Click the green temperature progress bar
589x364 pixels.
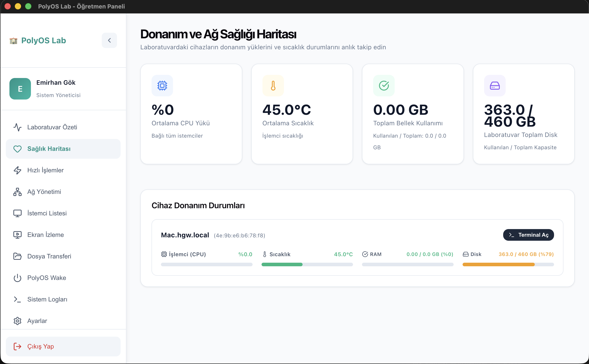(x=307, y=264)
